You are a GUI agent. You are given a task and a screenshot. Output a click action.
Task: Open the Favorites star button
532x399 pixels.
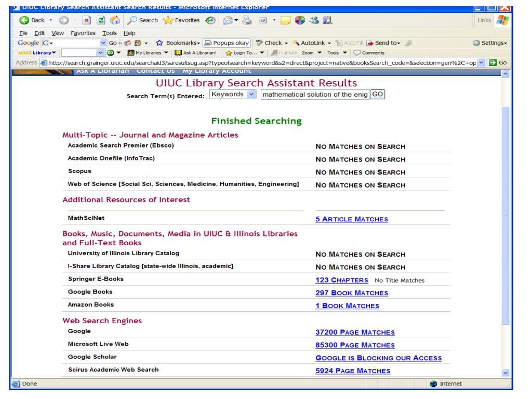pos(181,20)
